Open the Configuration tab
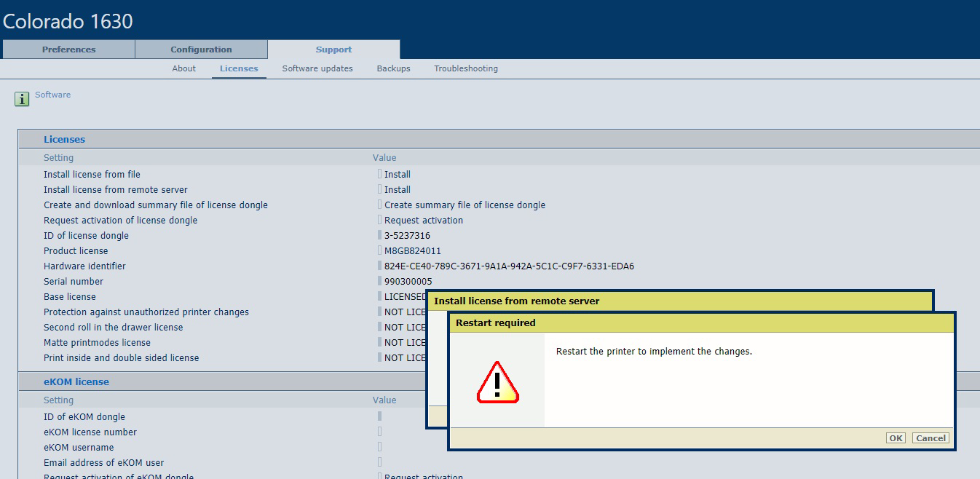 [201, 50]
